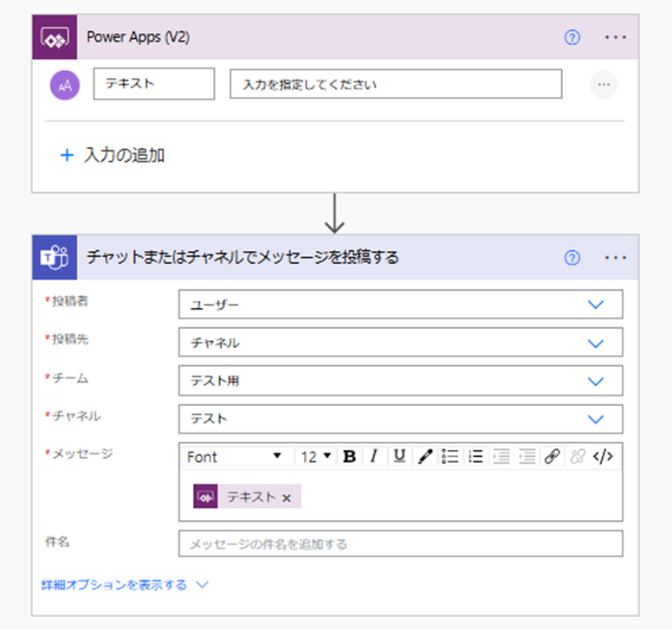Image resolution: width=672 pixels, height=630 pixels.
Task: Click the remove link icon
Action: [578, 457]
